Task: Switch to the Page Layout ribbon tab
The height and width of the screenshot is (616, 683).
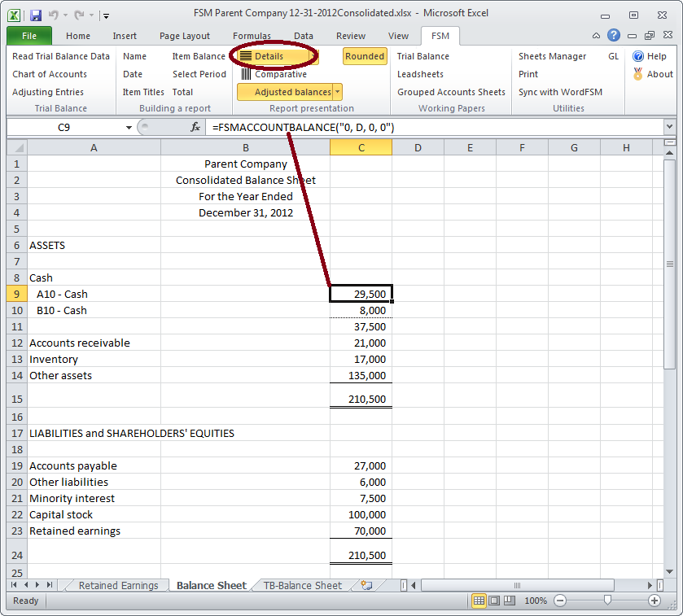Action: click(185, 36)
